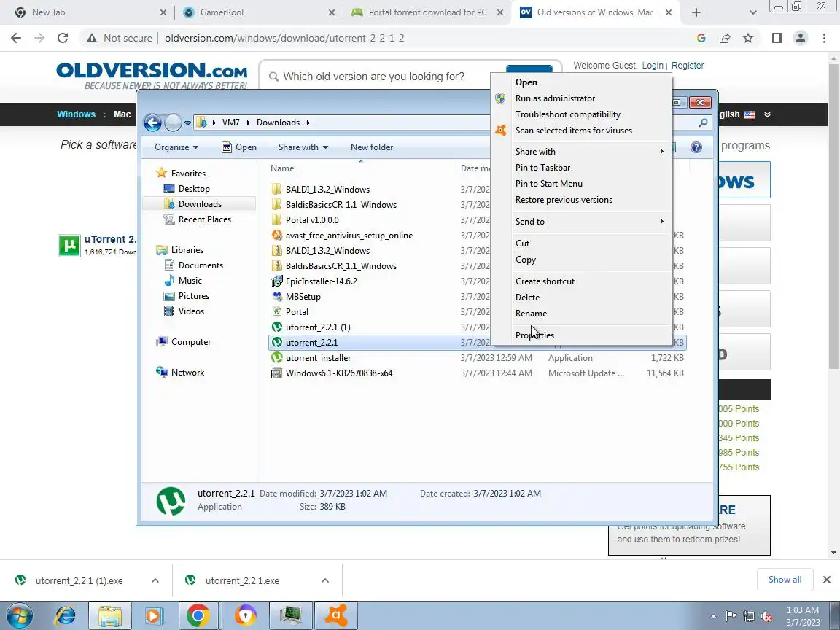
Task: Click the Chrome address bar URL
Action: pos(284,38)
